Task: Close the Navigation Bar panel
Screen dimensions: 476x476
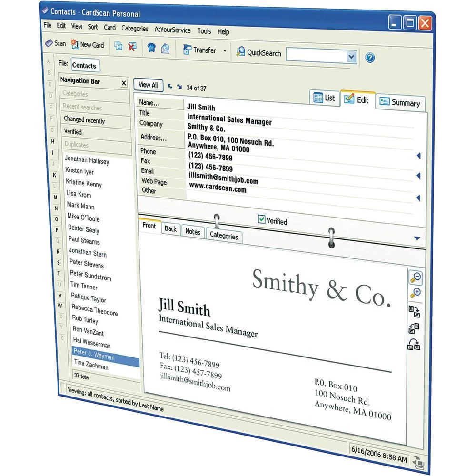Action: coord(124,83)
